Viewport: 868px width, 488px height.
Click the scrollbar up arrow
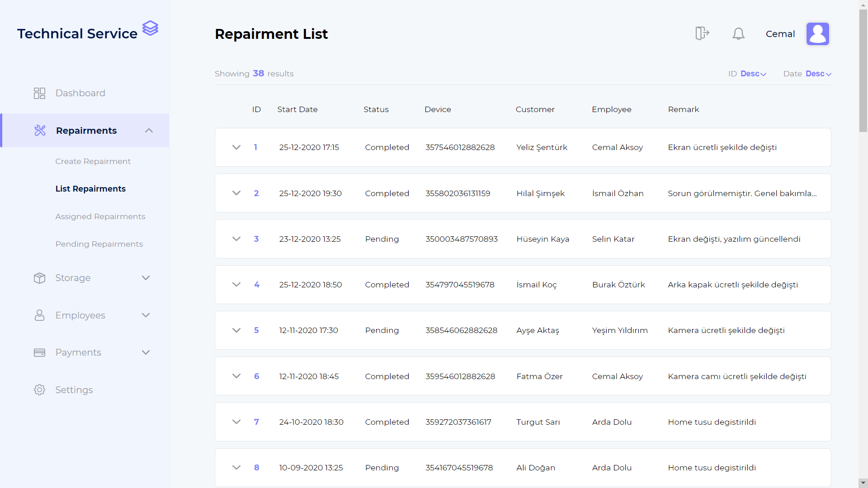pos(863,4)
